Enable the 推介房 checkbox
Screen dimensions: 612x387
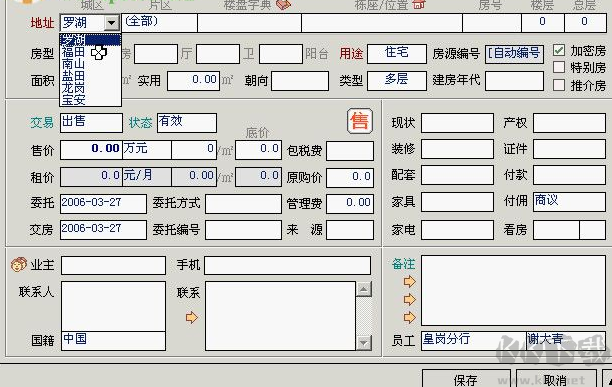(x=559, y=85)
